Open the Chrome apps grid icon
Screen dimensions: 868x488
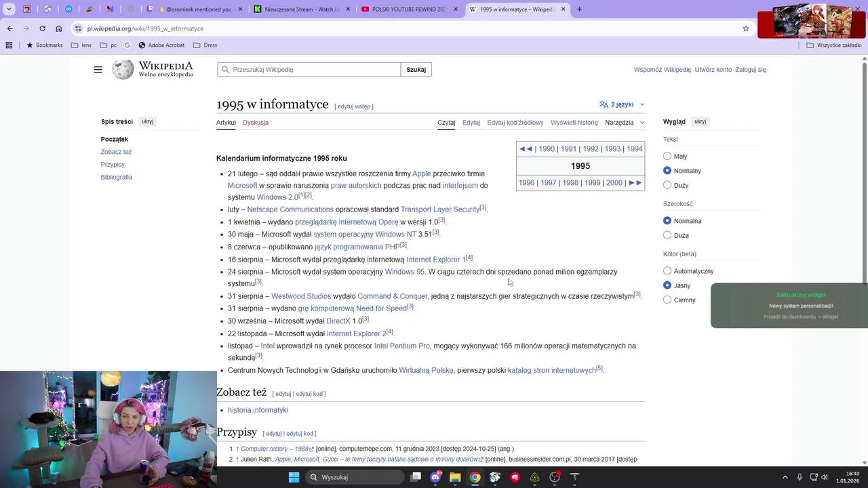pos(9,45)
